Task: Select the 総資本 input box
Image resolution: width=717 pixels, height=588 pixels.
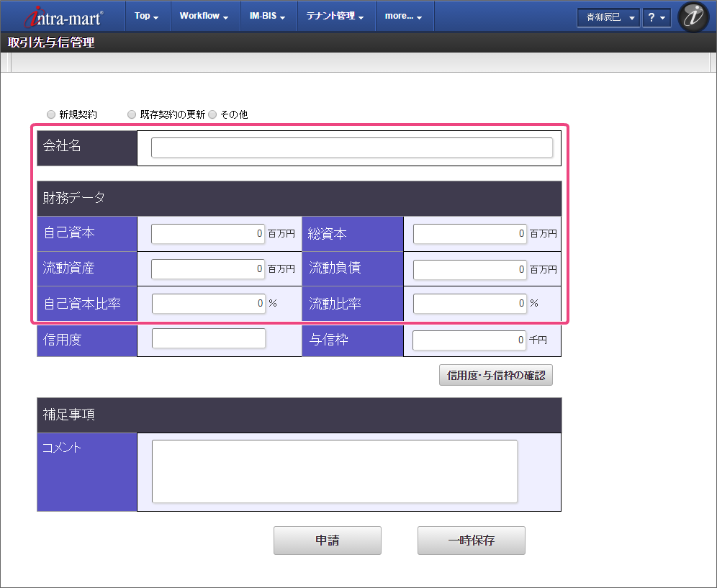Action: (469, 234)
